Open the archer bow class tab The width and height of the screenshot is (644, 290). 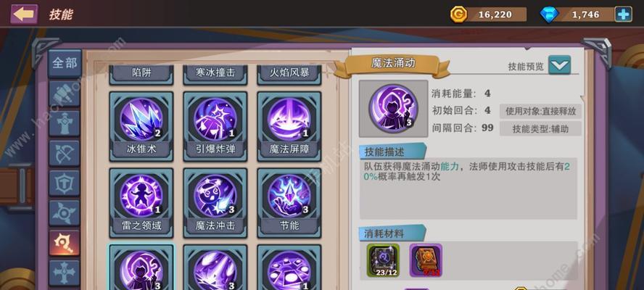coord(64,153)
